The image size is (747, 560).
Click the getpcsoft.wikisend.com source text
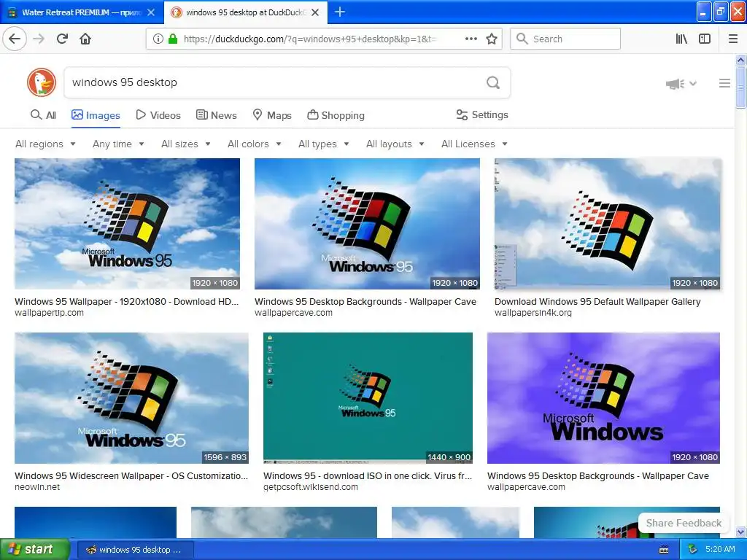[311, 487]
